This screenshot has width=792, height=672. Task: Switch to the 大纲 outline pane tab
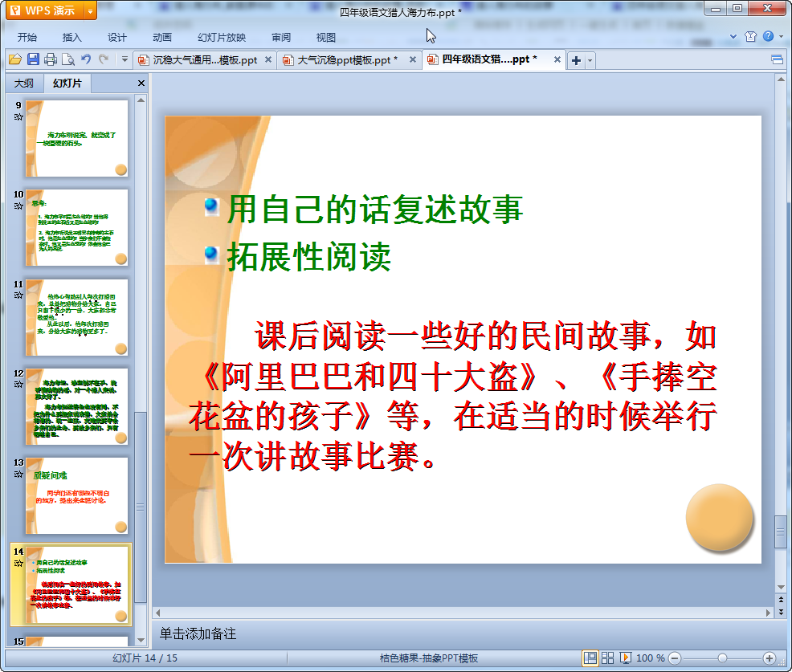[24, 83]
